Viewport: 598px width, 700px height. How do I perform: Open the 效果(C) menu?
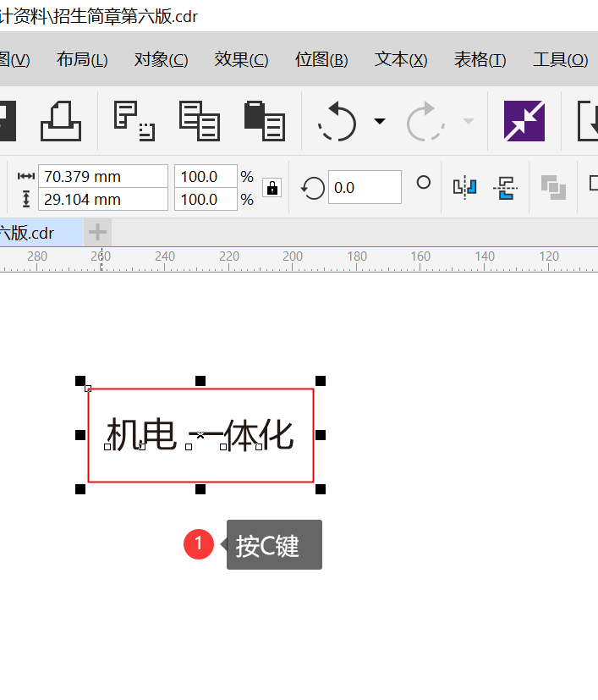pyautogui.click(x=241, y=59)
